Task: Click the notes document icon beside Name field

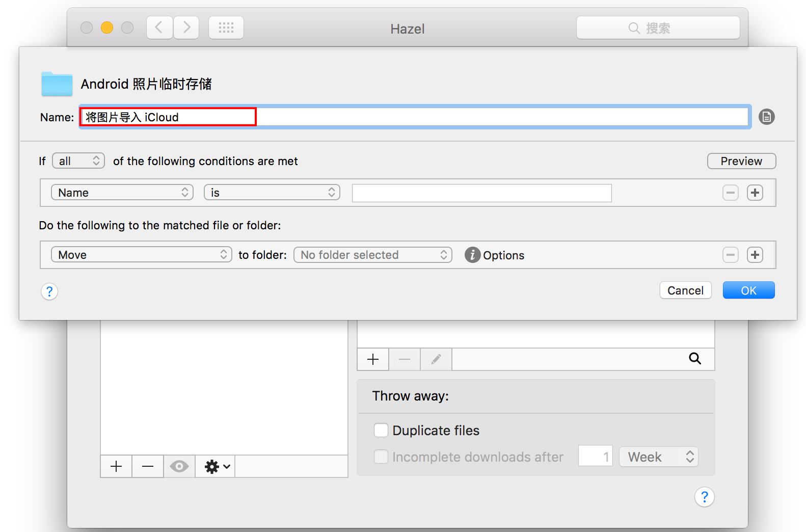Action: [766, 117]
